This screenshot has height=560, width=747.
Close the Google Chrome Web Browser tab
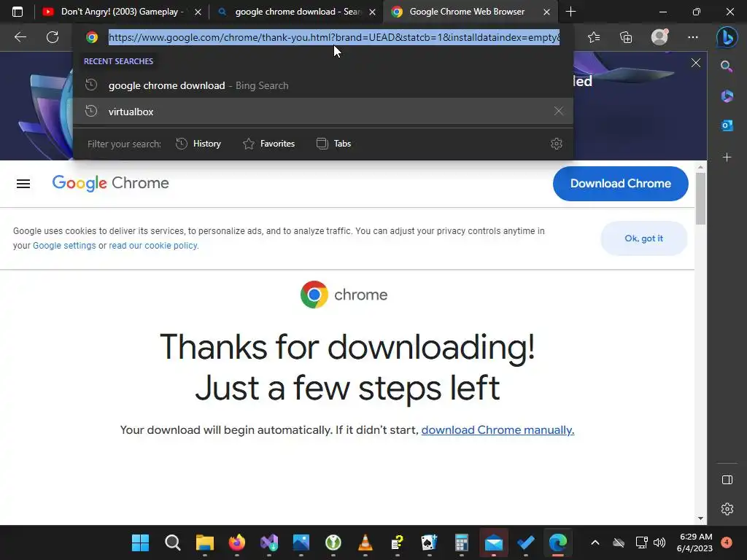point(547,12)
